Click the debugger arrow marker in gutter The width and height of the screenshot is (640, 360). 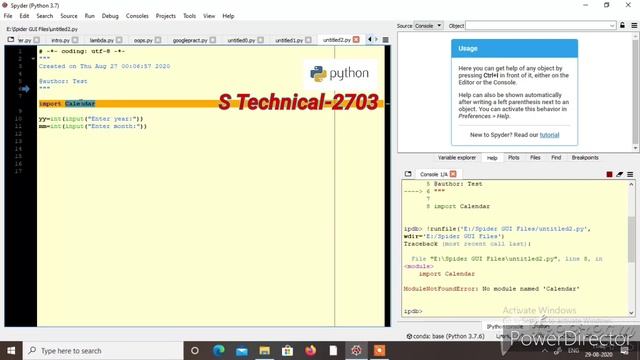pos(25,89)
